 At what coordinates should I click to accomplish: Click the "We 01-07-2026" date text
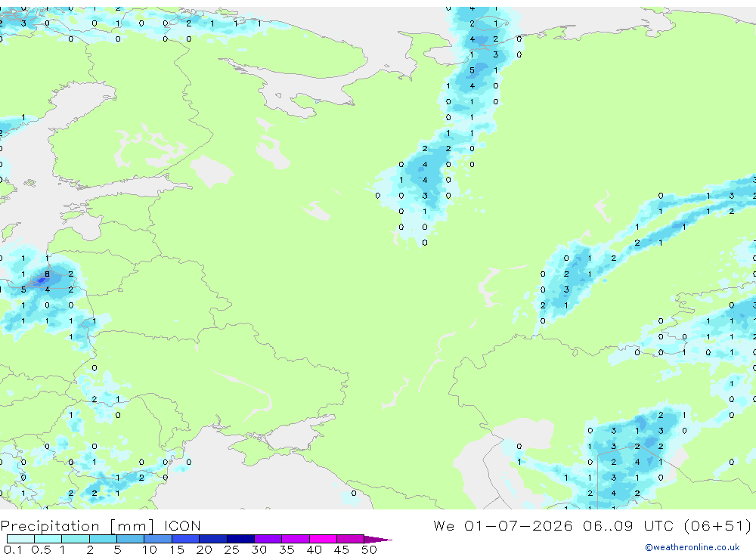coord(503,526)
